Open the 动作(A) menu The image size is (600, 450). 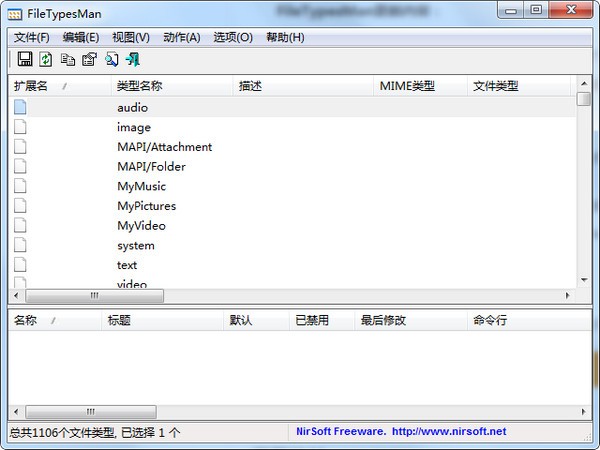(182, 38)
